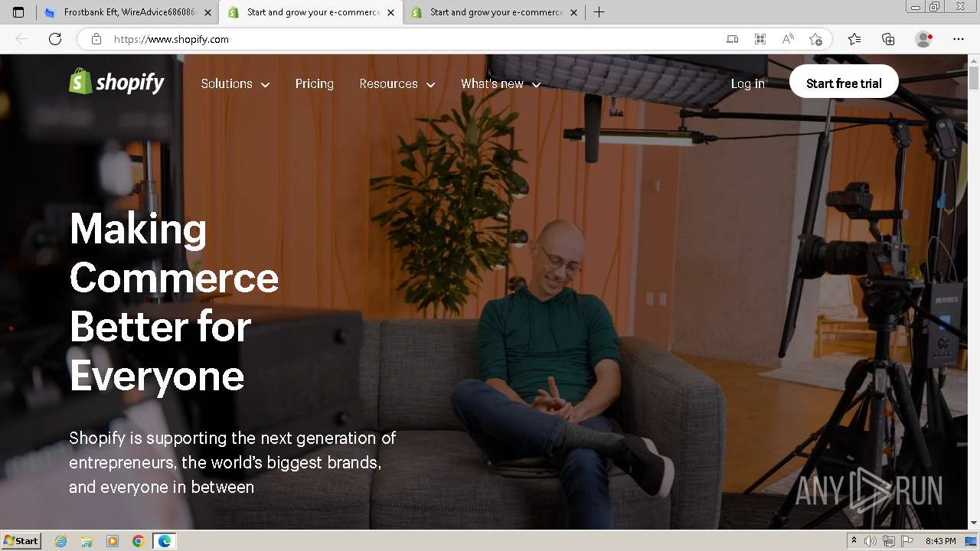View site information lock icon
Viewport: 980px width, 551px height.
96,39
